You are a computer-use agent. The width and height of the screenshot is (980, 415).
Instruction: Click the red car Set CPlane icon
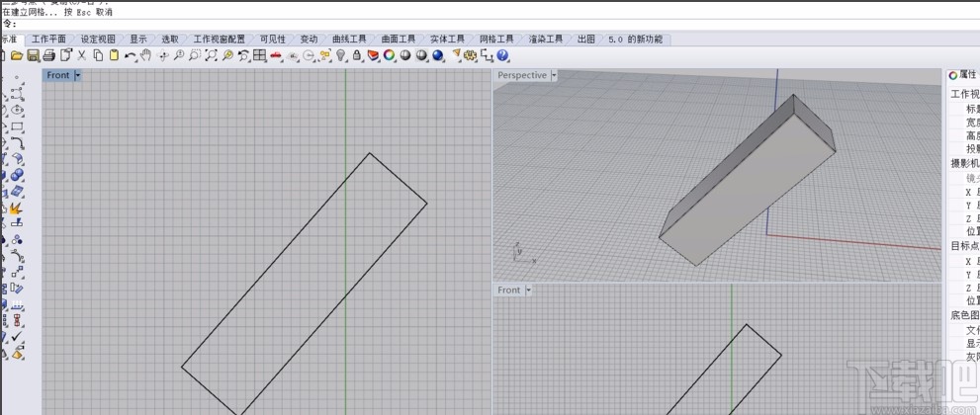pos(277,55)
